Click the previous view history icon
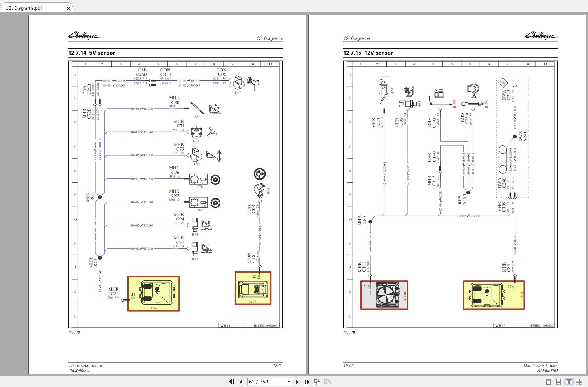 coord(317,381)
